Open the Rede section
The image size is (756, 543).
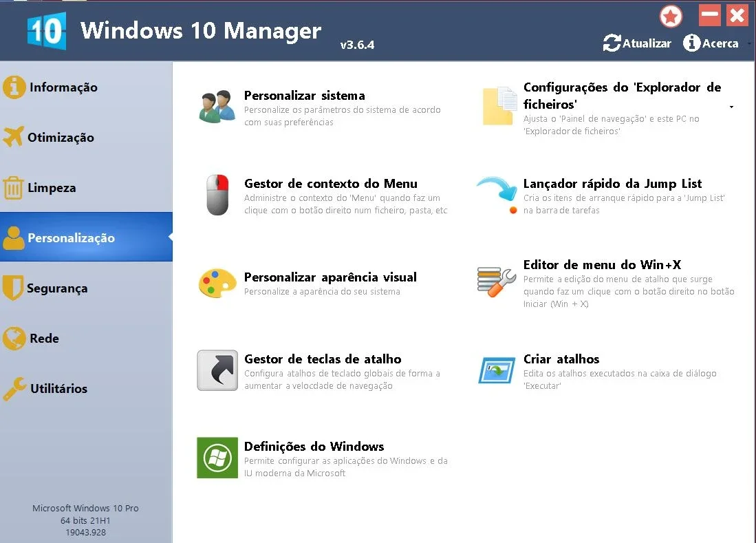[x=86, y=338]
